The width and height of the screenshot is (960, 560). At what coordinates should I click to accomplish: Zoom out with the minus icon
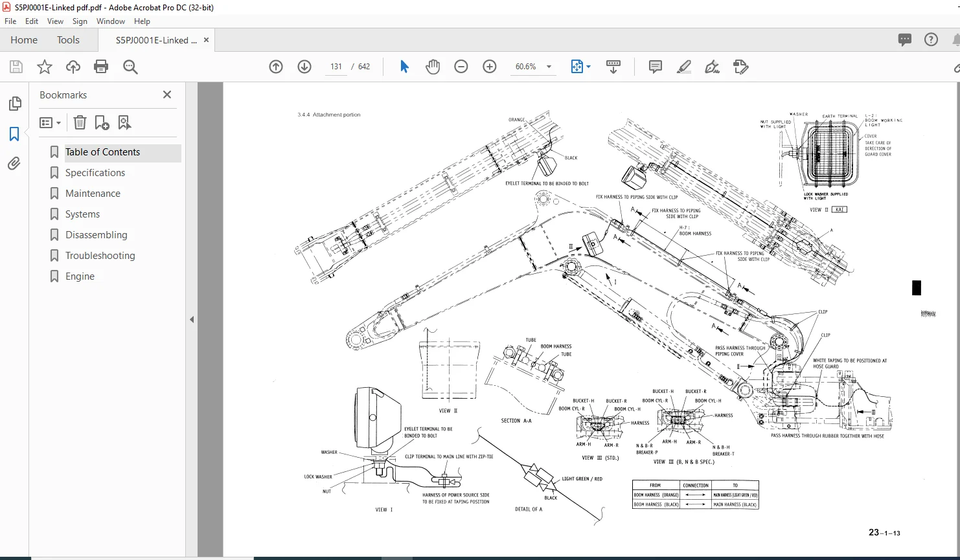[x=461, y=67]
